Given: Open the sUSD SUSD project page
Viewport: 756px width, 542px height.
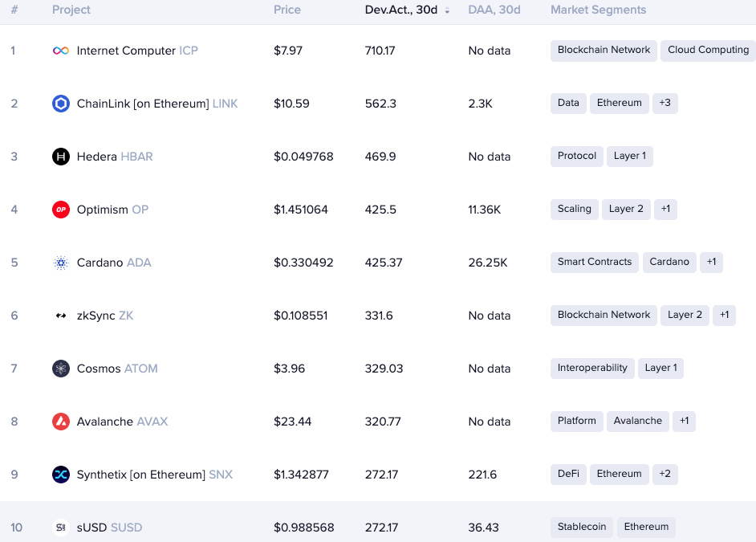Looking at the screenshot, I should [109, 528].
